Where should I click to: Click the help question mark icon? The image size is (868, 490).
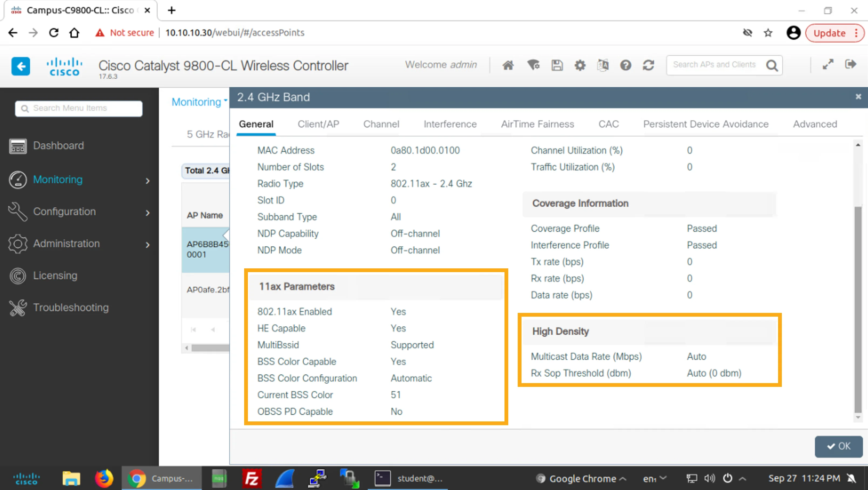coord(625,65)
